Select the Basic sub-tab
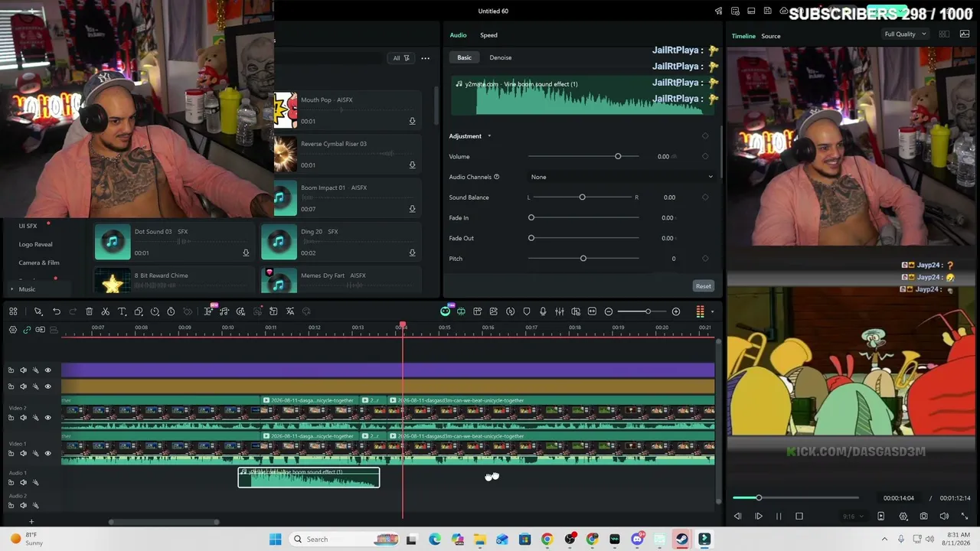The height and width of the screenshot is (551, 980). click(465, 57)
